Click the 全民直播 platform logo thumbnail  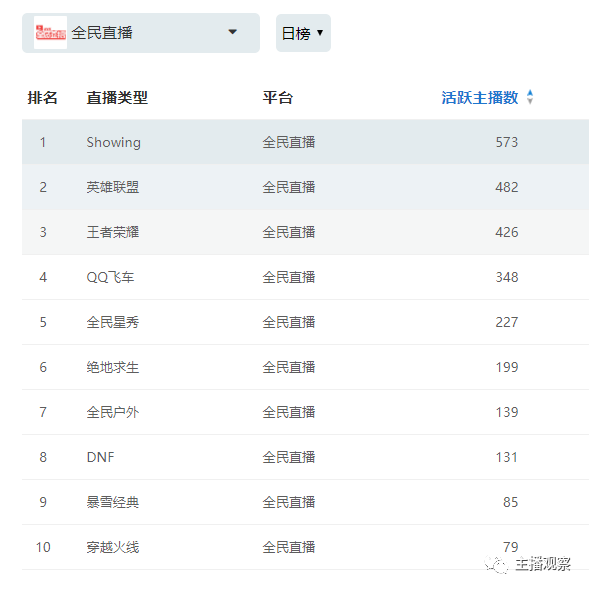point(50,32)
